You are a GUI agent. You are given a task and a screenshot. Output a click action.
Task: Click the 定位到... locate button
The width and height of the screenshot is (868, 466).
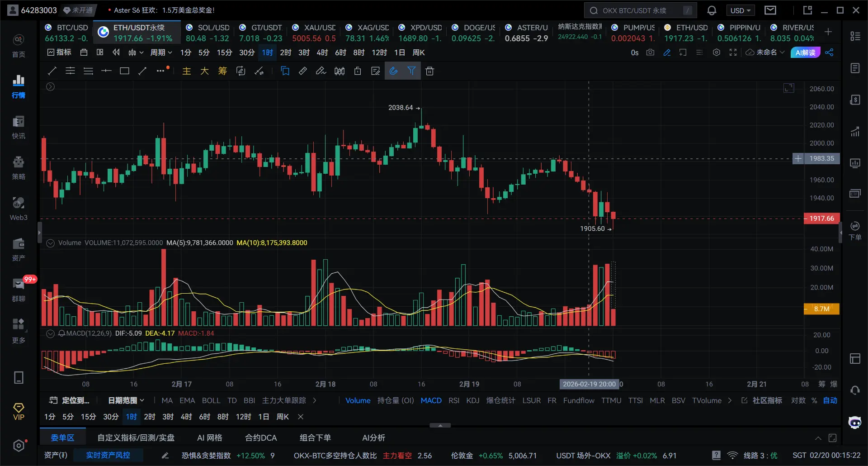pos(70,400)
